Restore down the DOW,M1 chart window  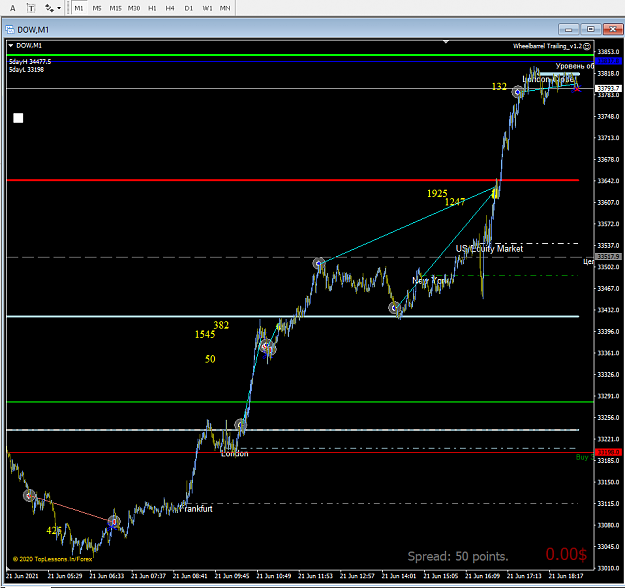(591, 29)
